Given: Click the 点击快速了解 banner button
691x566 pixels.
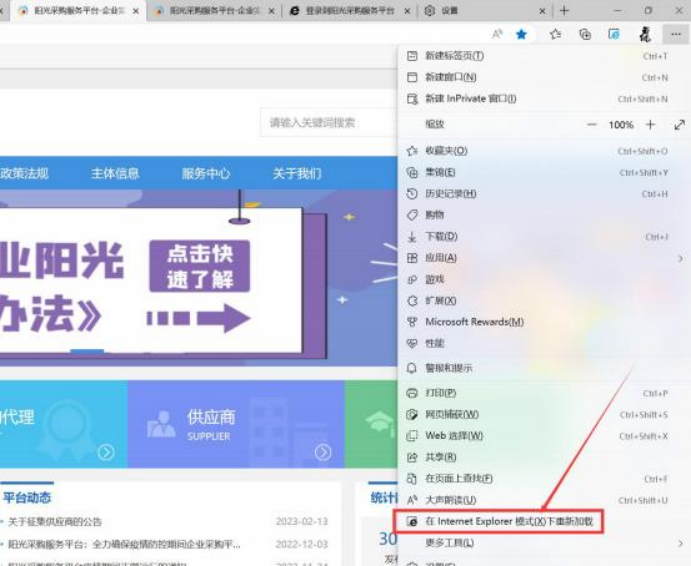Looking at the screenshot, I should (x=200, y=266).
